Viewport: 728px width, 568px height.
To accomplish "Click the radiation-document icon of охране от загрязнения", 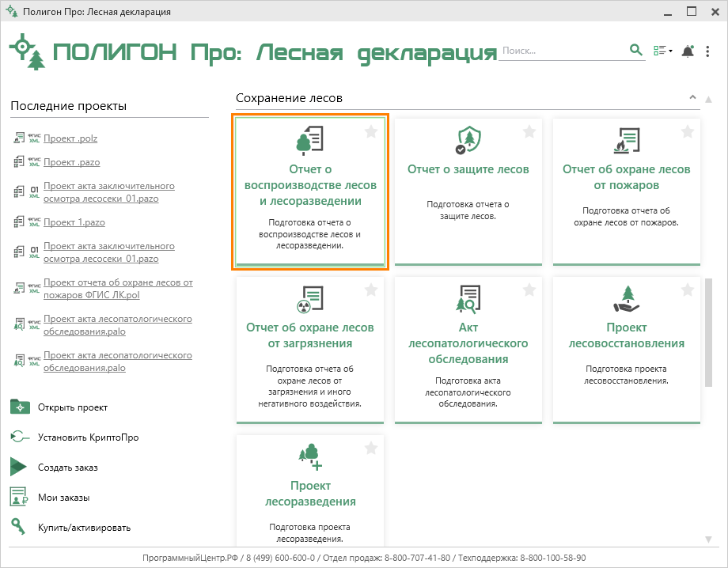I will pyautogui.click(x=309, y=299).
